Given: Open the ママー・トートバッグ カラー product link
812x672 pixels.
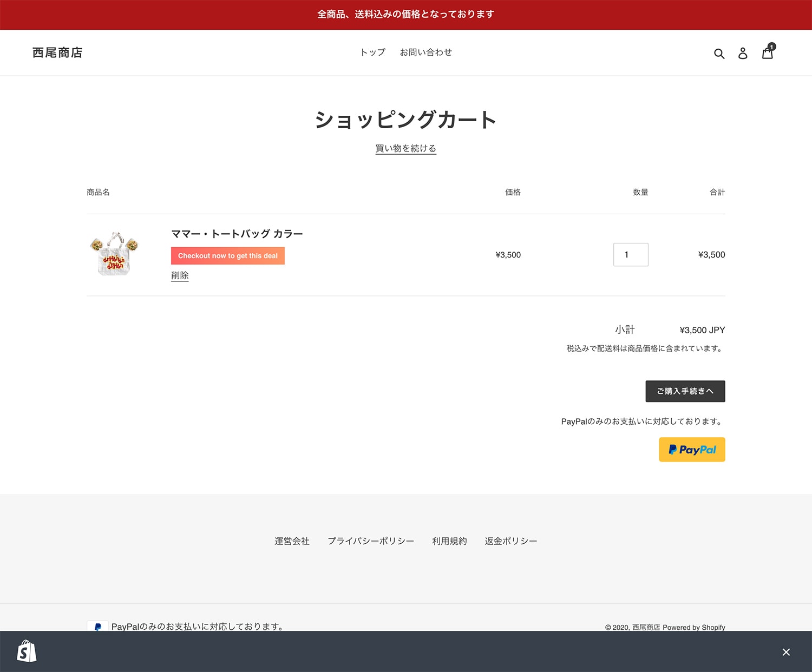Looking at the screenshot, I should (x=237, y=234).
